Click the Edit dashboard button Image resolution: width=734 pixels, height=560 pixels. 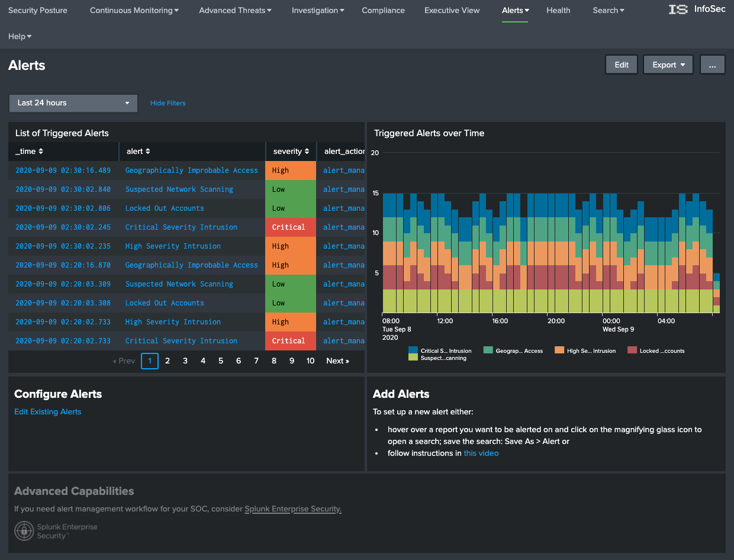point(621,64)
